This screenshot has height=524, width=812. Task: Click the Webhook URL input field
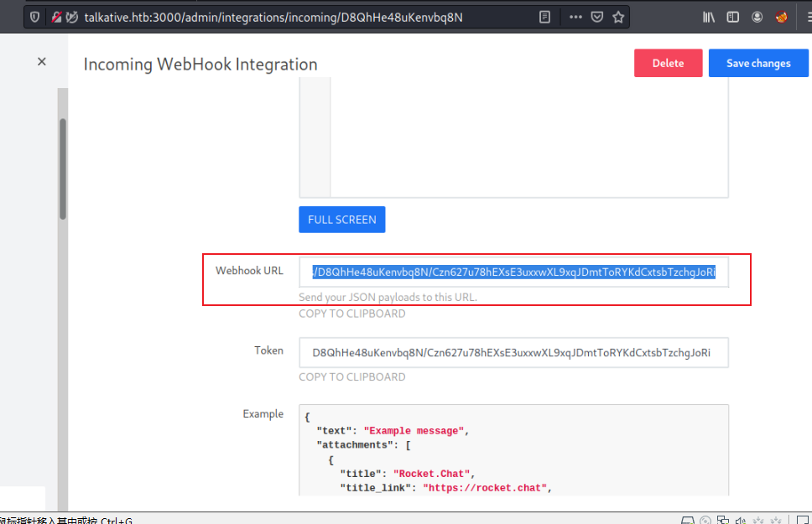pyautogui.click(x=513, y=272)
